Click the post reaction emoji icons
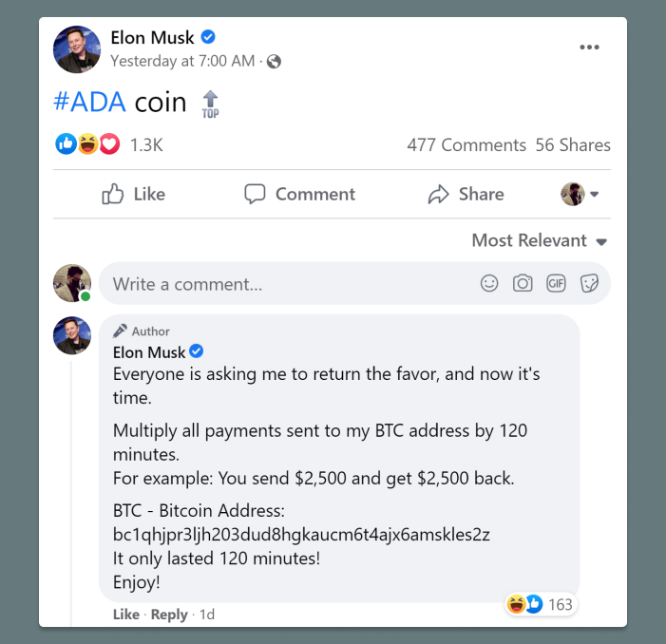The width and height of the screenshot is (666, 644). point(87,144)
